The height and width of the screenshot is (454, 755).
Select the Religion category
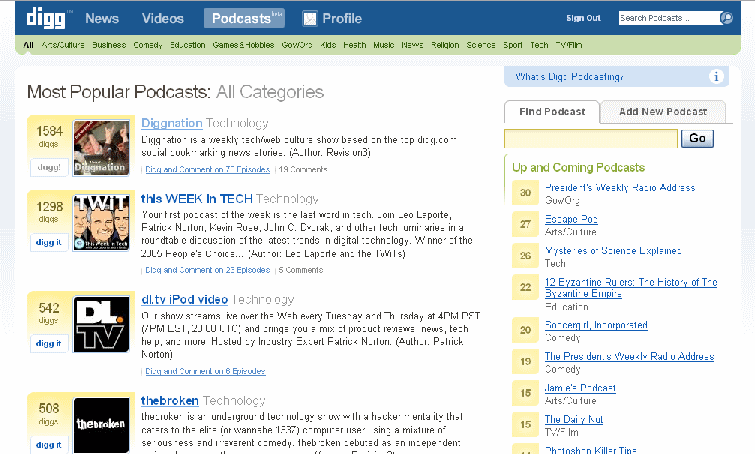click(445, 45)
